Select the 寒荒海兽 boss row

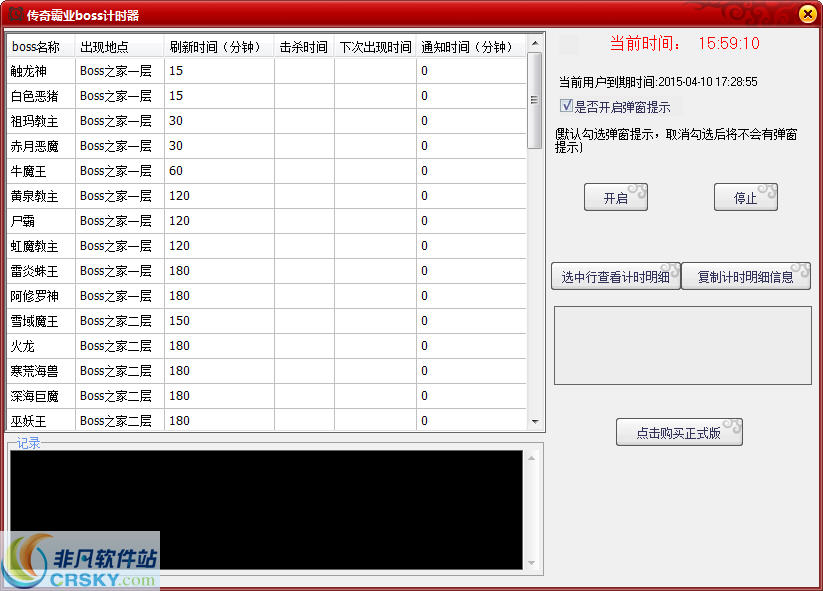pyautogui.click(x=267, y=371)
